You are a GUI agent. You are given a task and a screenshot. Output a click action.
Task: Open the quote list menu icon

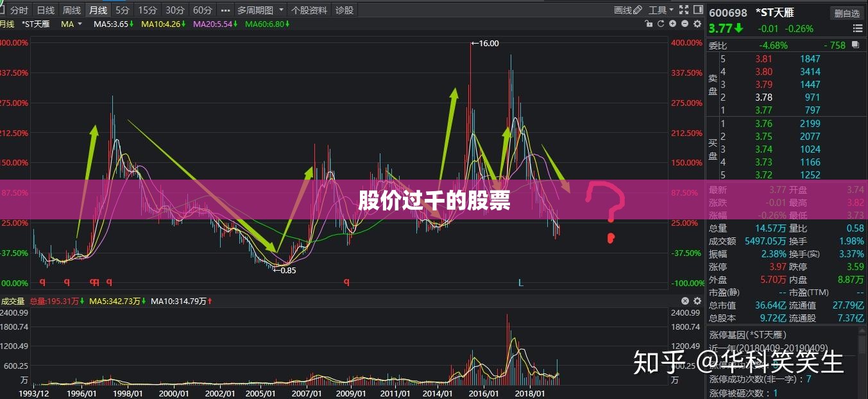coord(858,28)
